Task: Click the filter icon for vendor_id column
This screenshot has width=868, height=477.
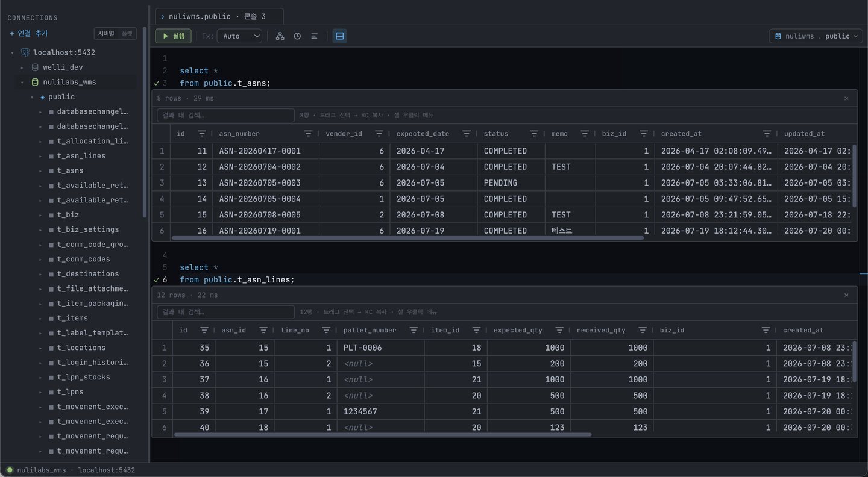Action: pos(379,134)
